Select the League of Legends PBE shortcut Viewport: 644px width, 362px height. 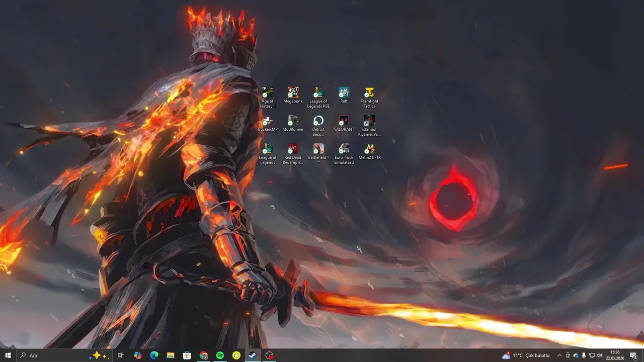point(318,98)
